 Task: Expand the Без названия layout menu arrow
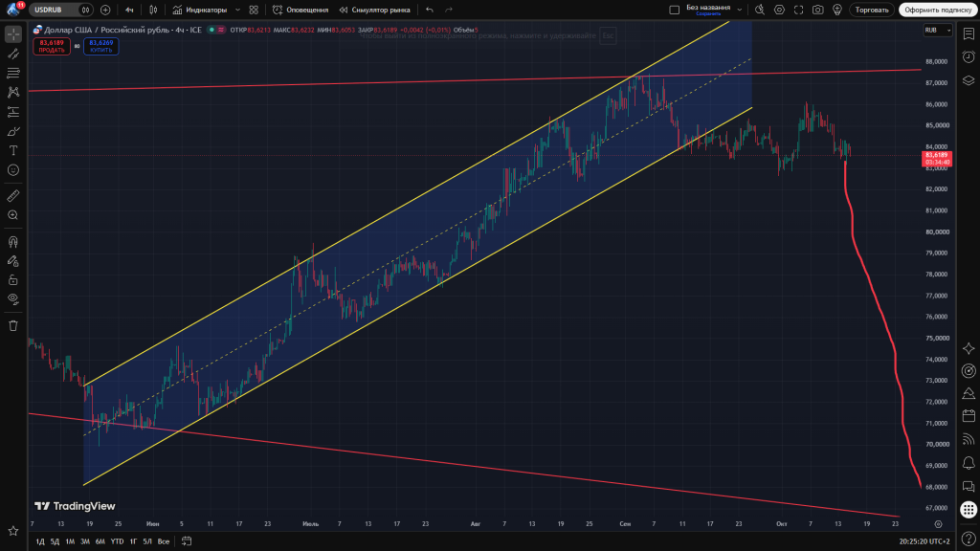pyautogui.click(x=740, y=10)
